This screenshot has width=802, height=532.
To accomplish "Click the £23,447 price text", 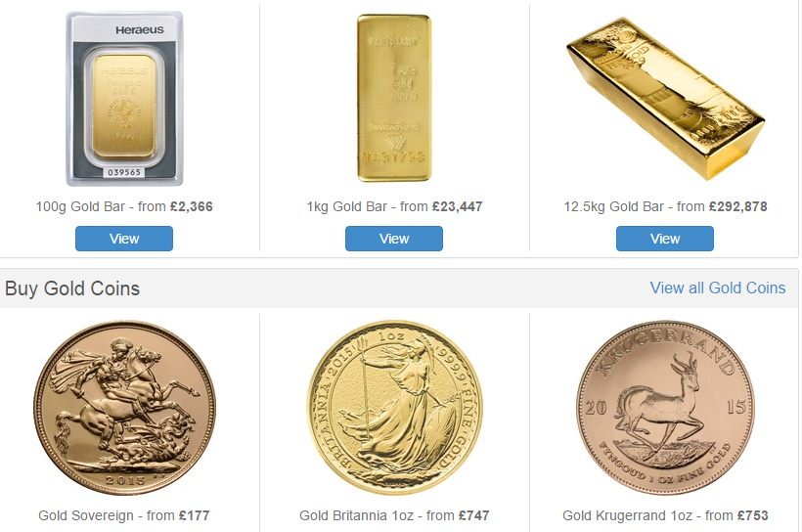I will click(458, 206).
